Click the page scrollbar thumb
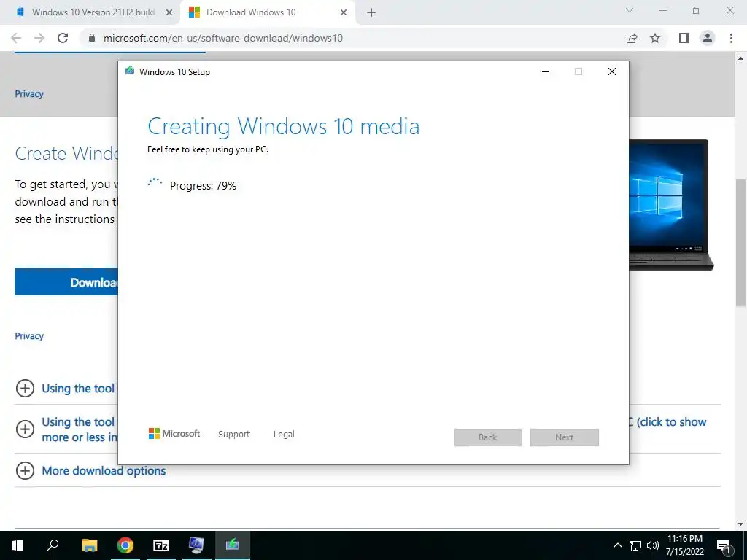The width and height of the screenshot is (747, 560). click(x=740, y=243)
